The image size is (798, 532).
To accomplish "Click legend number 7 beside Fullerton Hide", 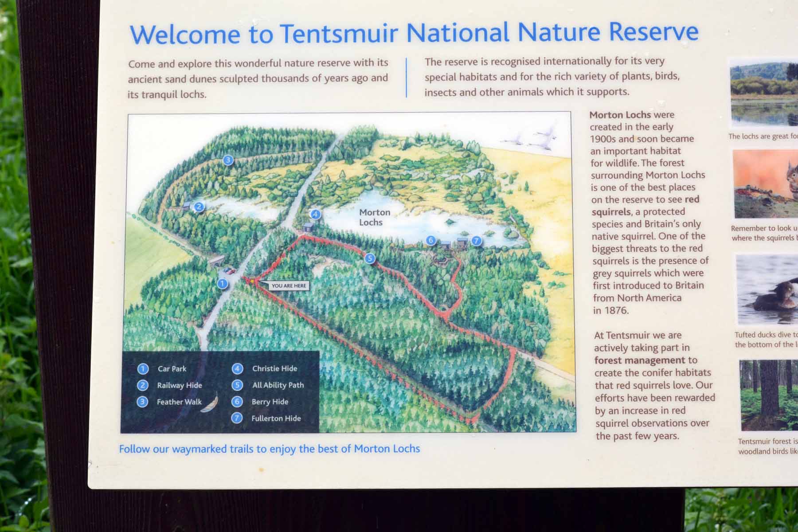I will [x=237, y=418].
